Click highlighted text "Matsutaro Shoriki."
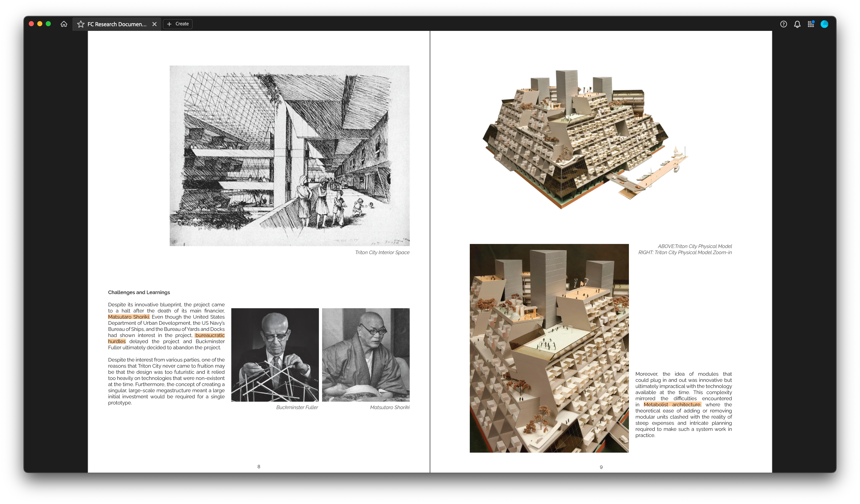The width and height of the screenshot is (860, 504). [129, 317]
